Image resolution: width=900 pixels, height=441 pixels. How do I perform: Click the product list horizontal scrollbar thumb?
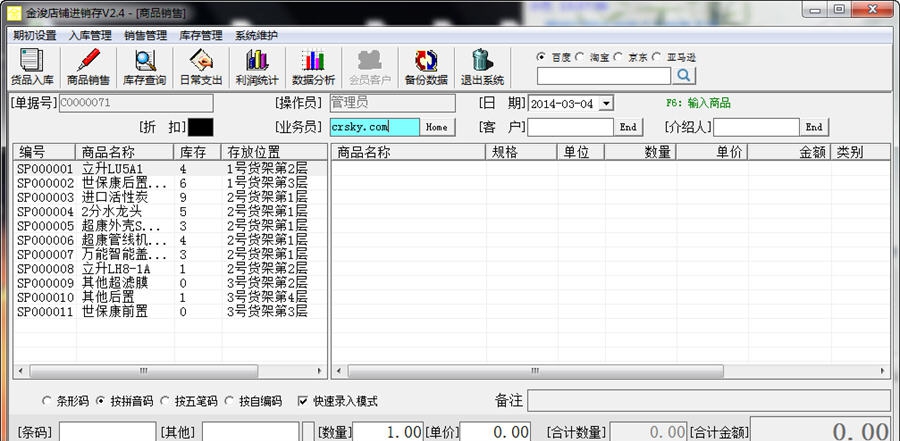point(143,372)
